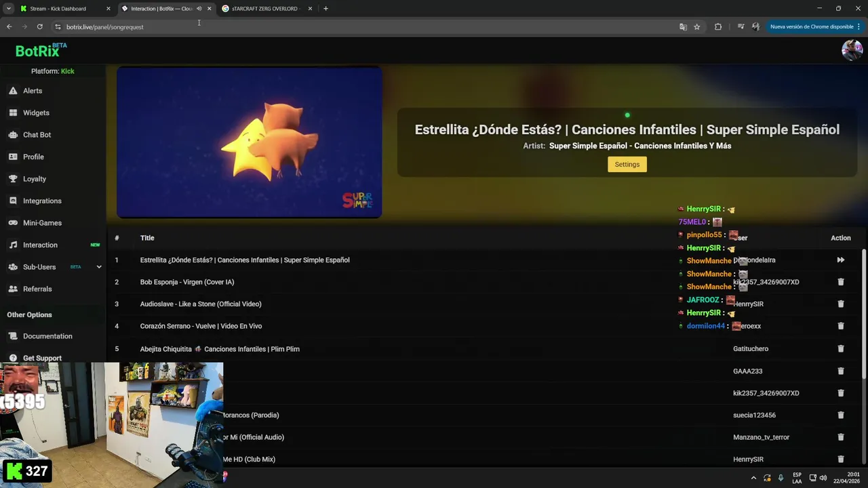
Task: Remove the song requested by Manzano_tv_terror
Action: coord(840,437)
